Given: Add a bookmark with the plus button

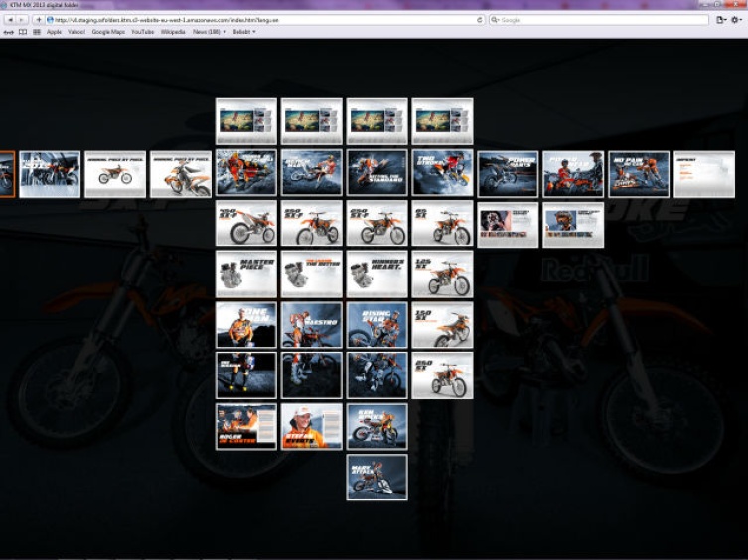Looking at the screenshot, I should tap(39, 20).
